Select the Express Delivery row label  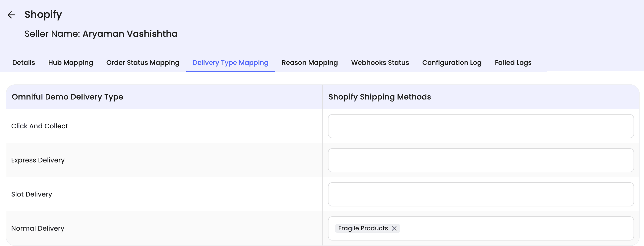(x=38, y=160)
